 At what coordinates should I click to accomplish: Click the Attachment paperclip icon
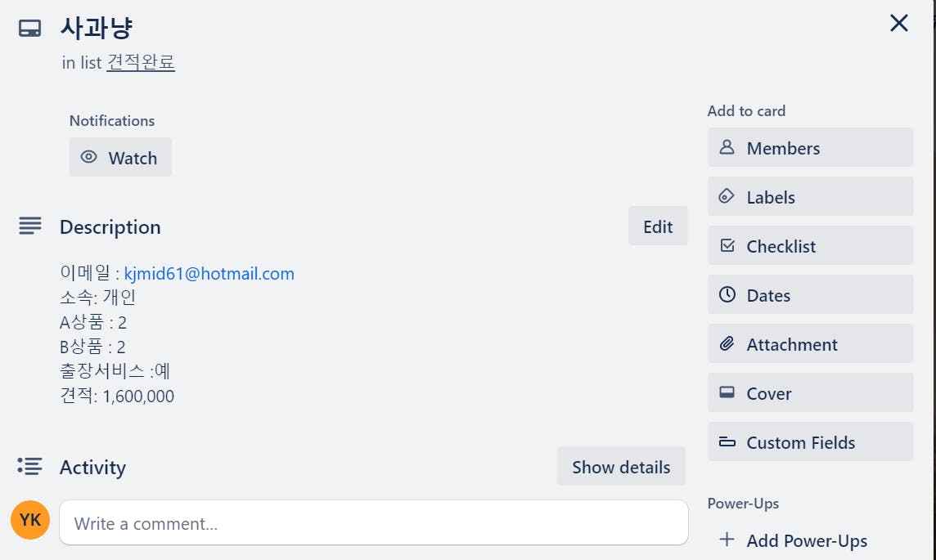point(727,344)
